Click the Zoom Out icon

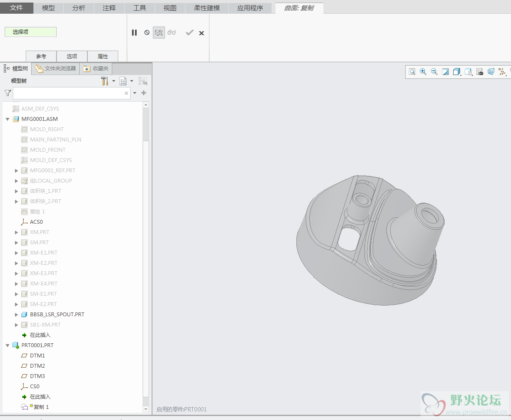click(434, 72)
